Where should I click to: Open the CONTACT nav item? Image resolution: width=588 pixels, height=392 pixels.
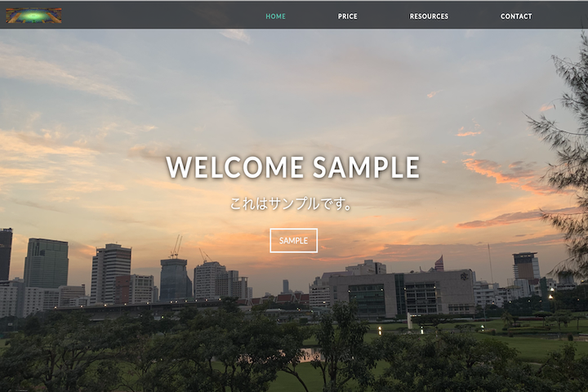click(516, 16)
